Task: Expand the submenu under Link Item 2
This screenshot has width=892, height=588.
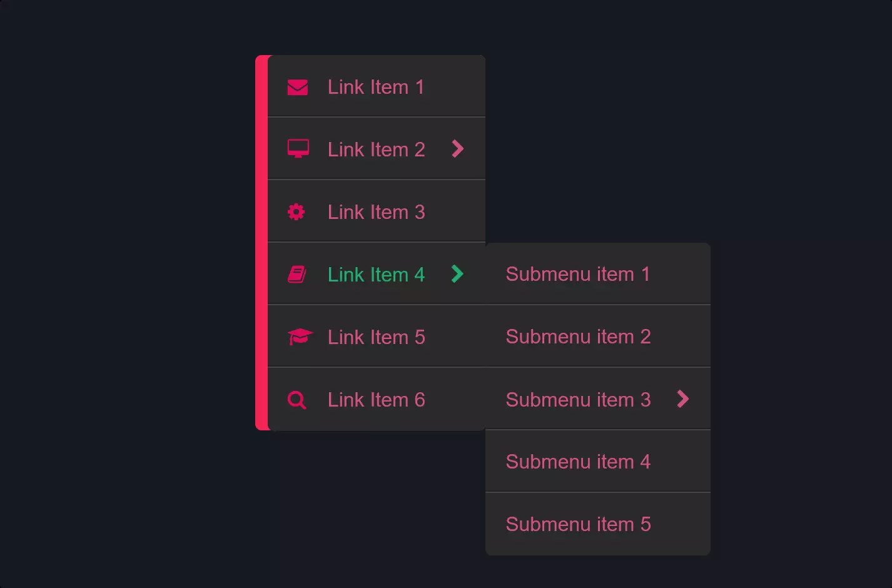Action: click(x=376, y=149)
